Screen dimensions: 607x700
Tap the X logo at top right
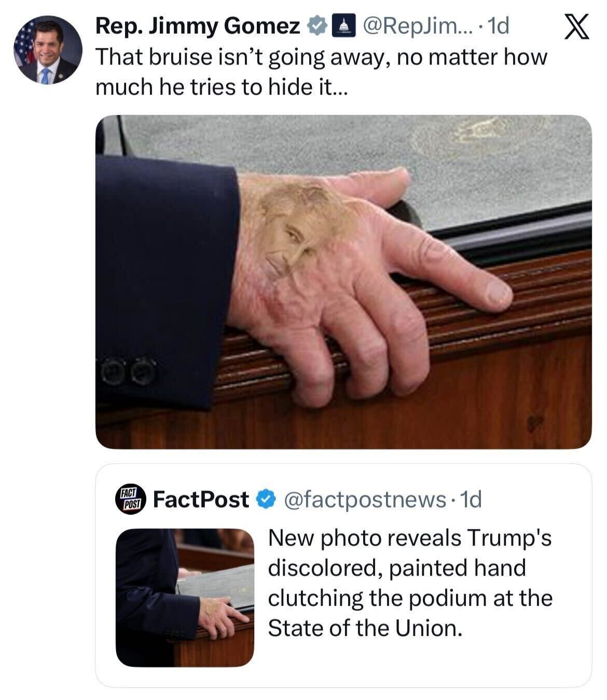coord(576,28)
